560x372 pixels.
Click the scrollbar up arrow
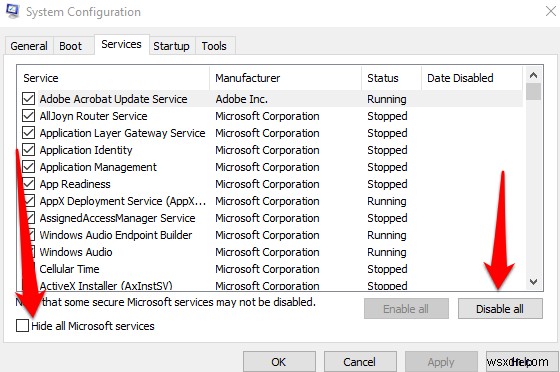coord(534,75)
